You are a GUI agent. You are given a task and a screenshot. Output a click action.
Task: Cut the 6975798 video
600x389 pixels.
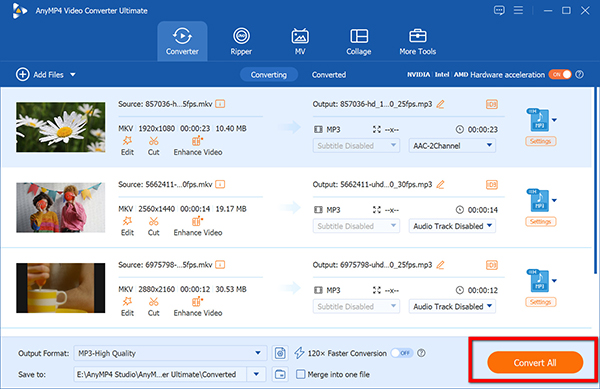(x=153, y=307)
